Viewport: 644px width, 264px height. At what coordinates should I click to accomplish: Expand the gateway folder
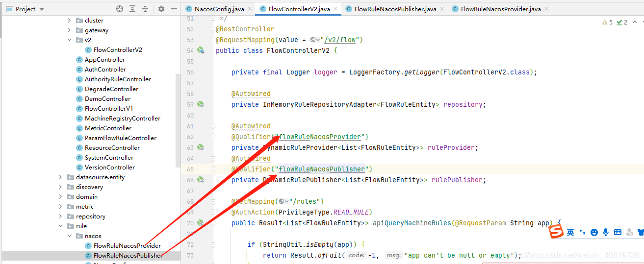point(69,30)
